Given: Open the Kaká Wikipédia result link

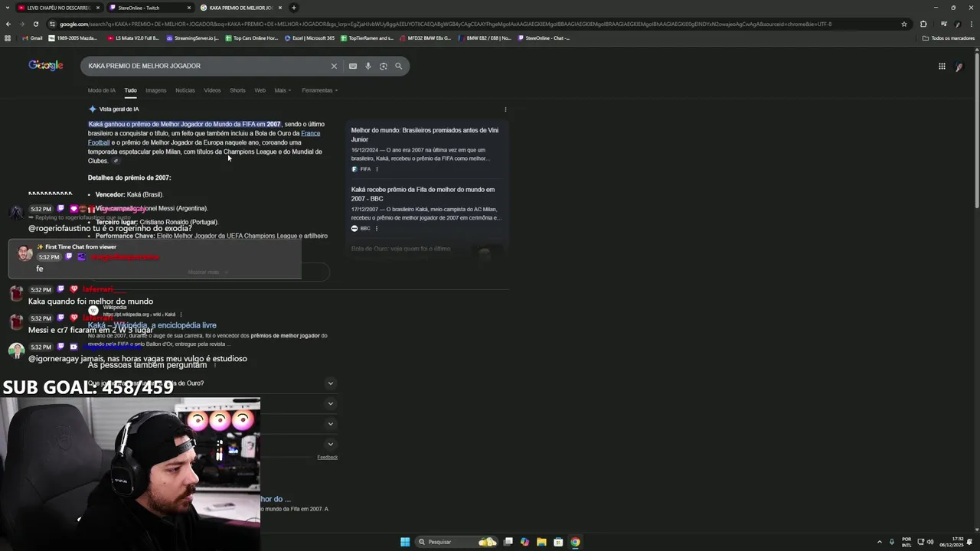Looking at the screenshot, I should click(152, 325).
